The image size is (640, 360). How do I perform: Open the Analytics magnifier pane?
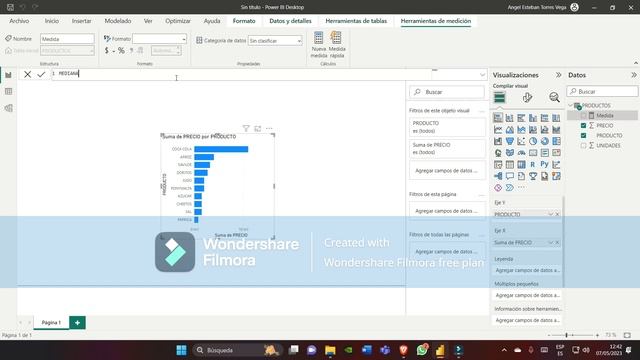554,98
